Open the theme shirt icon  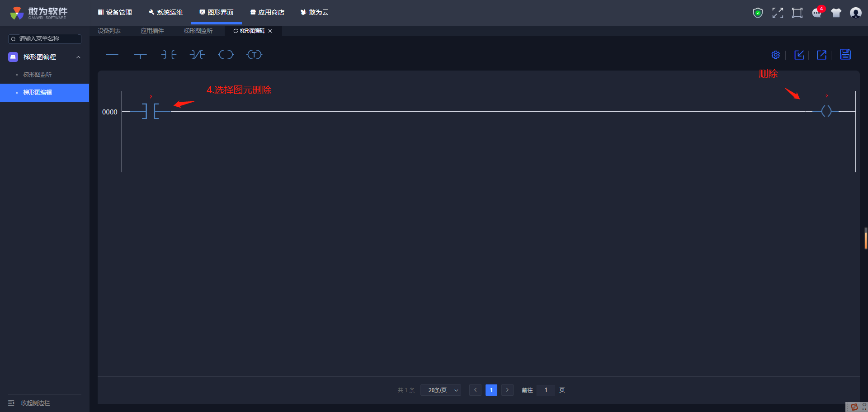[836, 13]
